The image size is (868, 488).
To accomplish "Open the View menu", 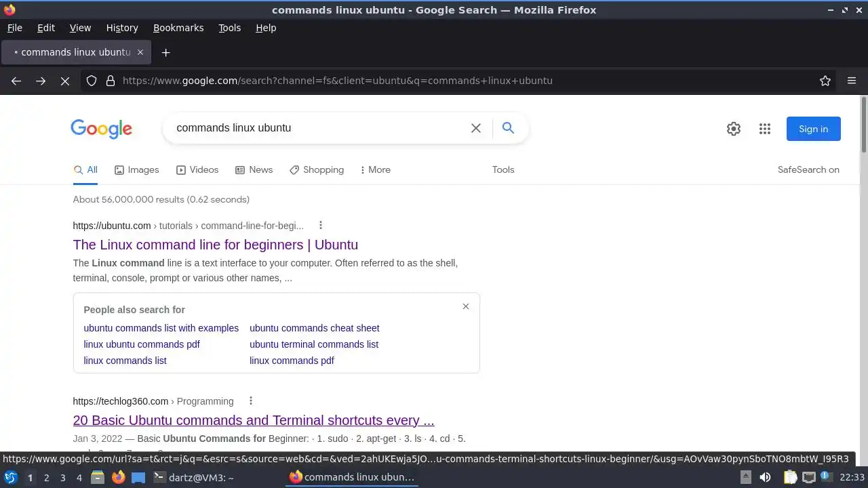I will [x=80, y=28].
